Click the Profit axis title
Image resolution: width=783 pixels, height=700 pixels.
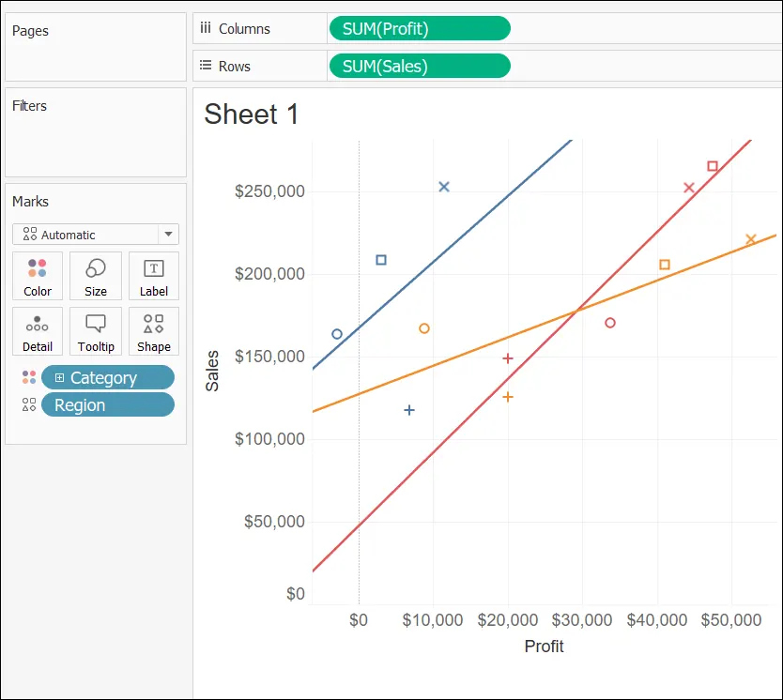click(544, 647)
